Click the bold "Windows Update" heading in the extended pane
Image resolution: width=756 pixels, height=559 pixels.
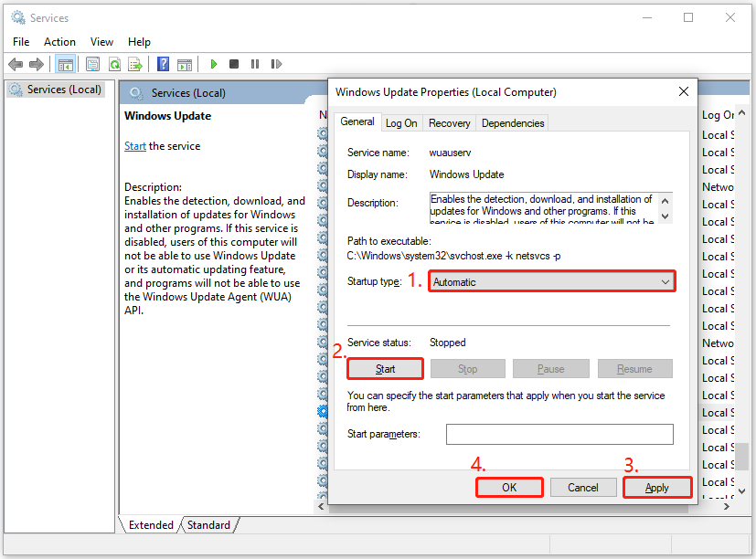click(168, 116)
